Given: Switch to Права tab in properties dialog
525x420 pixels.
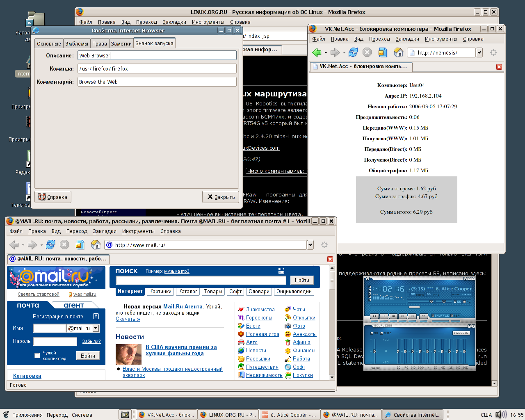Looking at the screenshot, I should click(100, 43).
